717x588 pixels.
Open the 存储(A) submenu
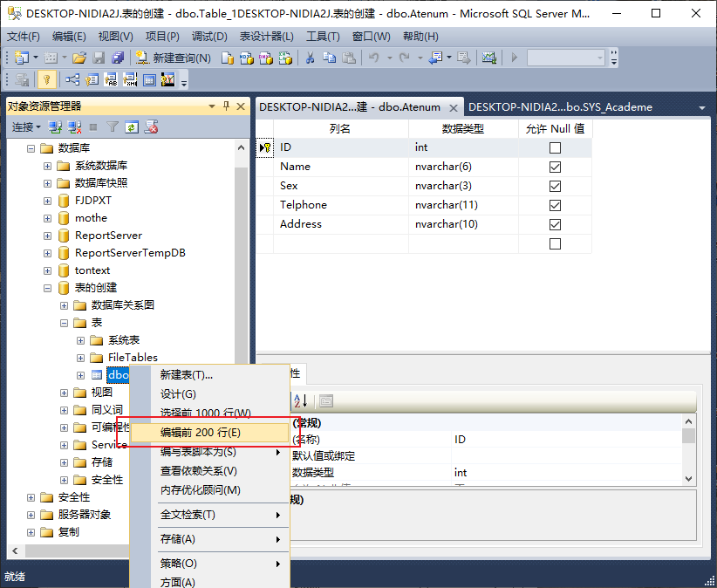pos(210,538)
